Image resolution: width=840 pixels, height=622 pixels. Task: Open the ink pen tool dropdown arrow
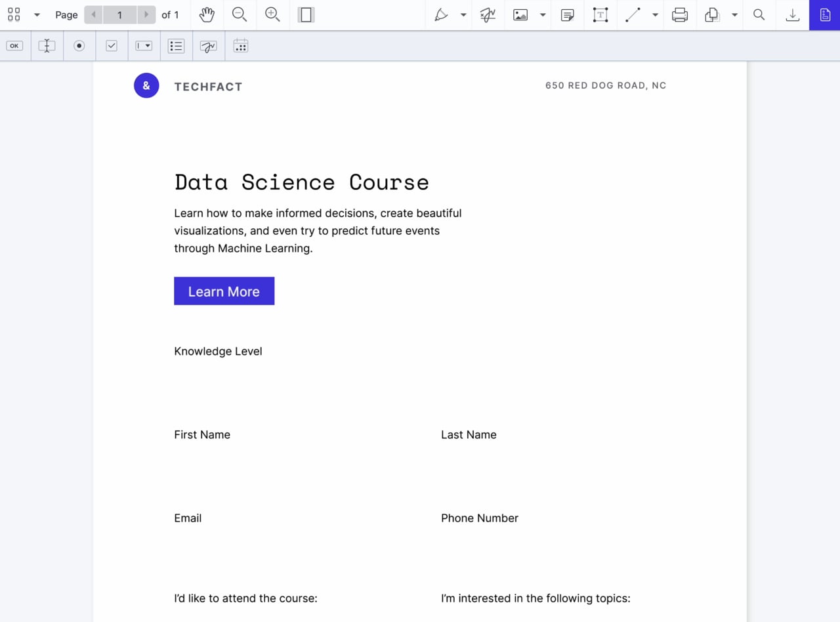(463, 14)
